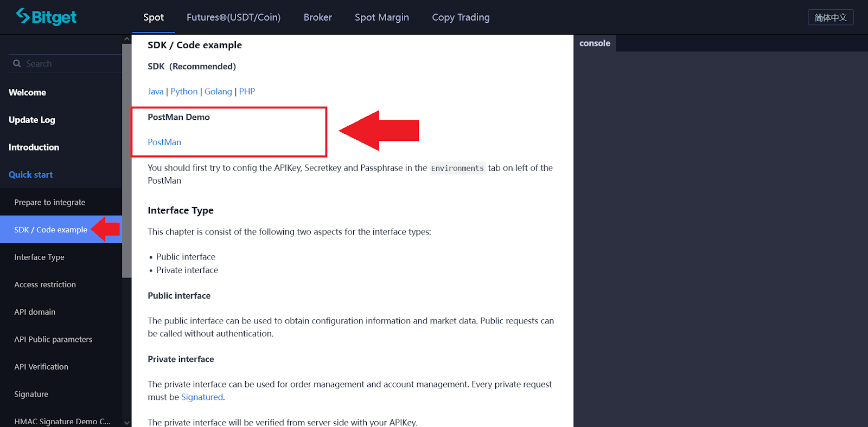Screen dimensions: 868x427
Task: Open the Spot tab
Action: pyautogui.click(x=154, y=17)
